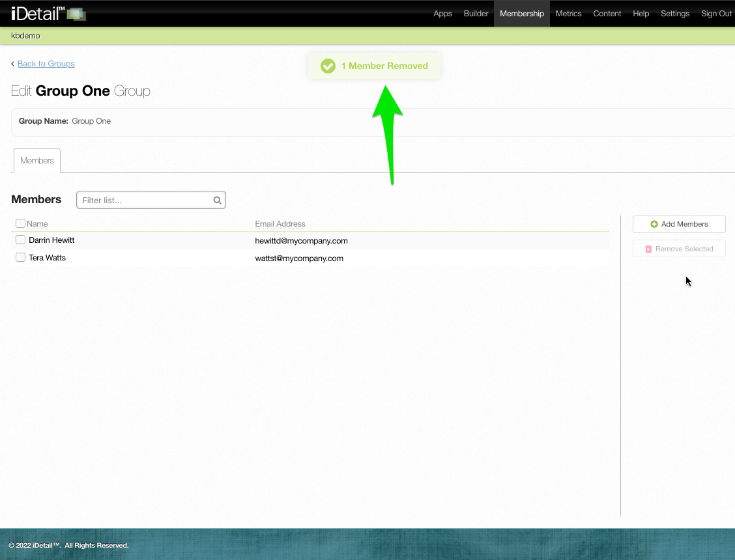Click the kbdemo account label

(x=26, y=36)
